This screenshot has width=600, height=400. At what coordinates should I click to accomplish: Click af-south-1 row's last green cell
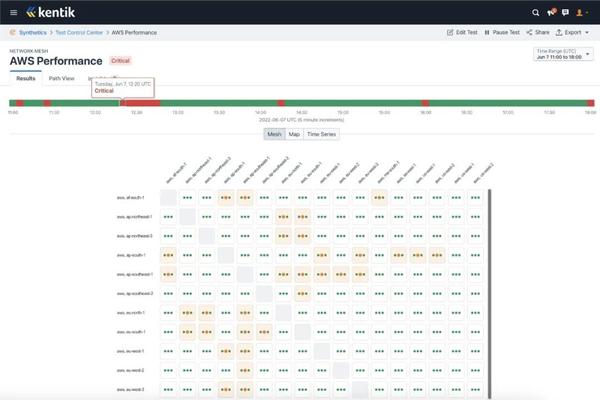(475, 198)
